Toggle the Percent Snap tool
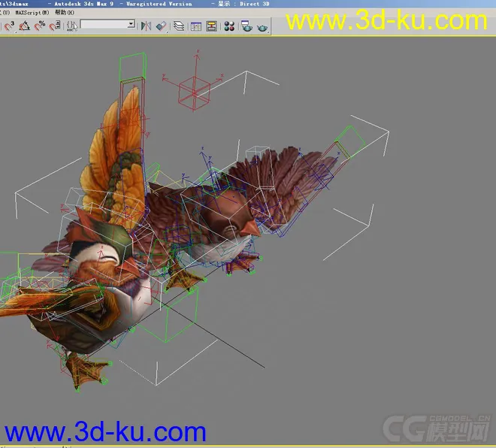Viewport: 496px width, 448px height. coord(40,26)
